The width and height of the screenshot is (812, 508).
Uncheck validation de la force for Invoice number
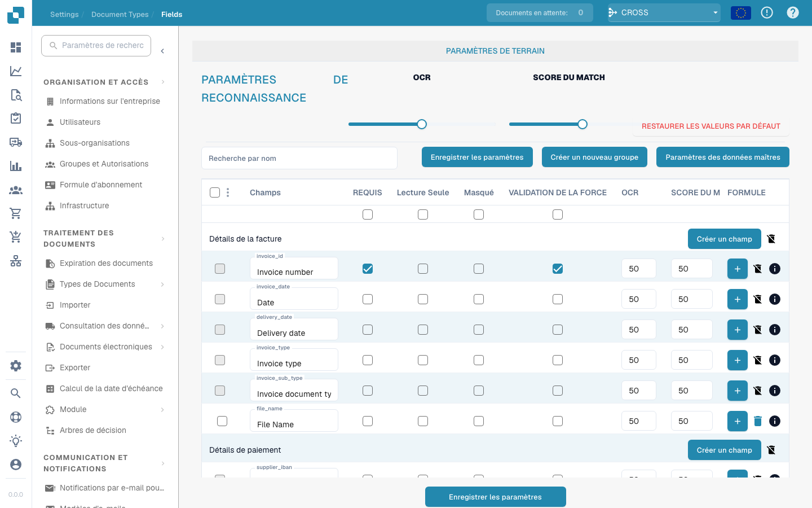(558, 269)
